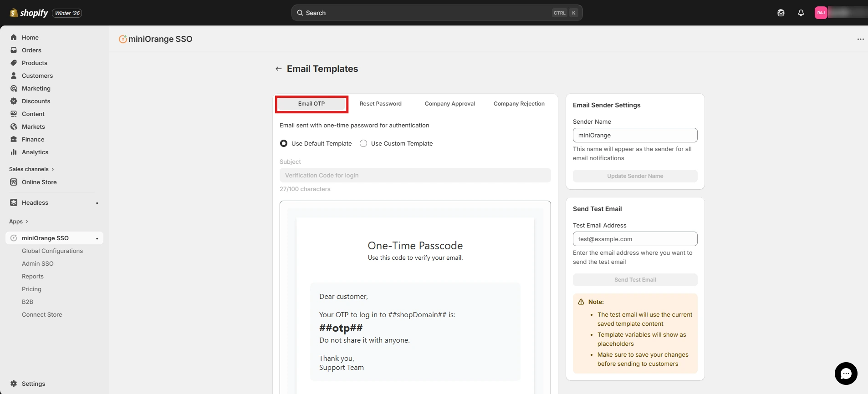This screenshot has width=868, height=394.
Task: Switch to the Email OTP tab
Action: click(311, 104)
